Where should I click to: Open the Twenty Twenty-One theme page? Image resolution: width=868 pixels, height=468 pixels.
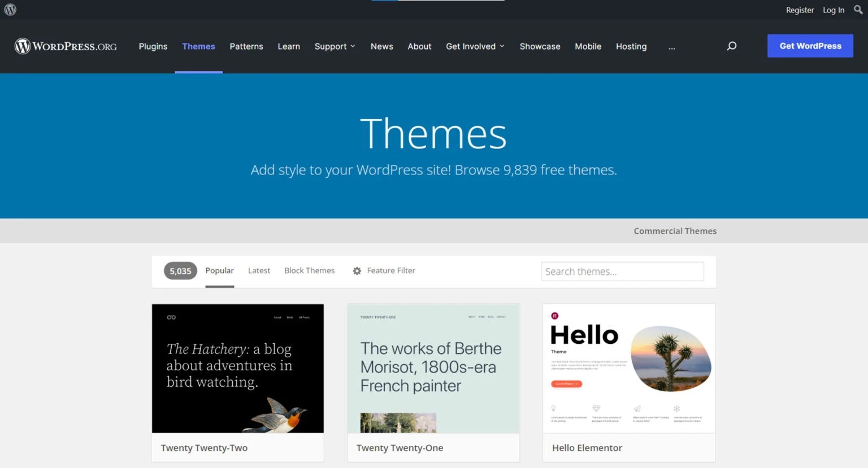pyautogui.click(x=399, y=448)
